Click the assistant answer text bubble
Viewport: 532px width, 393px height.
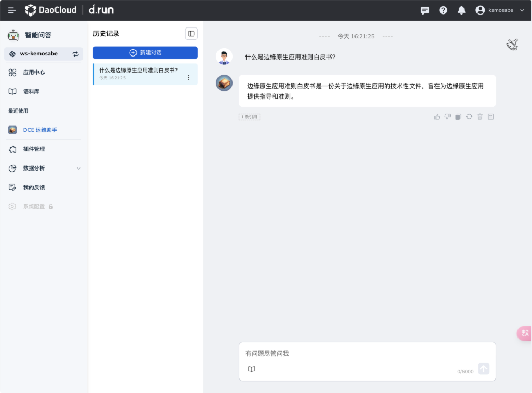(x=367, y=91)
